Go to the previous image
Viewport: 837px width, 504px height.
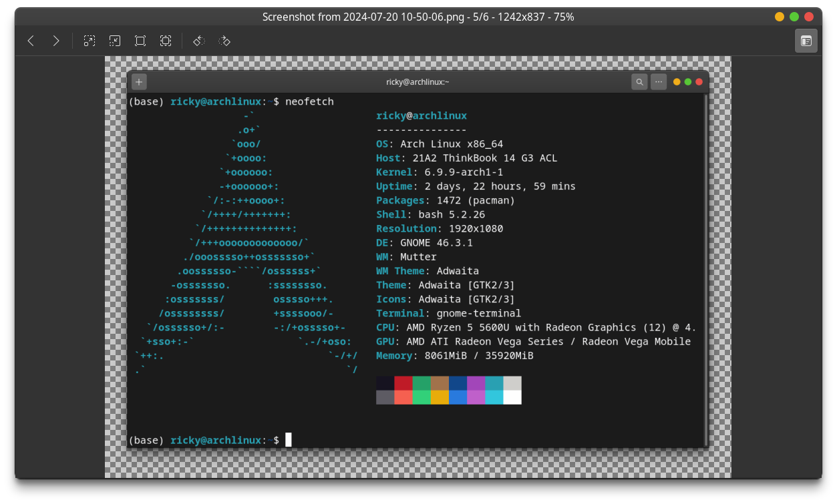[31, 41]
